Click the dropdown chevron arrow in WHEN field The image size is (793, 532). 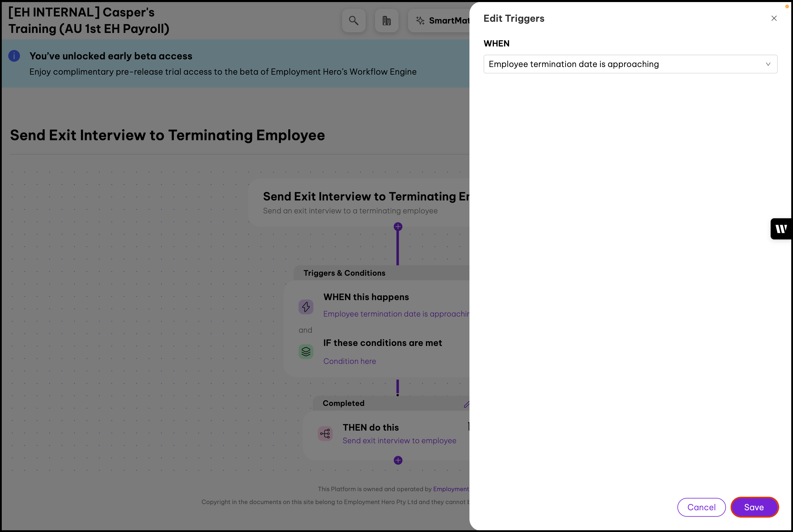point(768,64)
